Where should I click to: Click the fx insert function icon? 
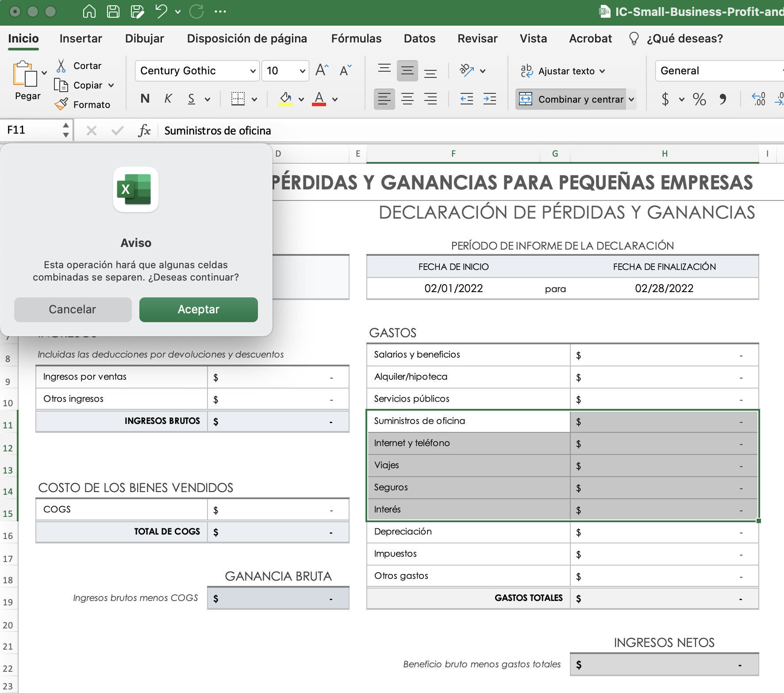tap(144, 131)
